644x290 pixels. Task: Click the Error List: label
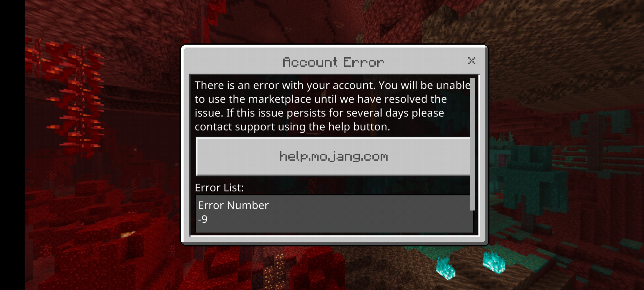[219, 187]
